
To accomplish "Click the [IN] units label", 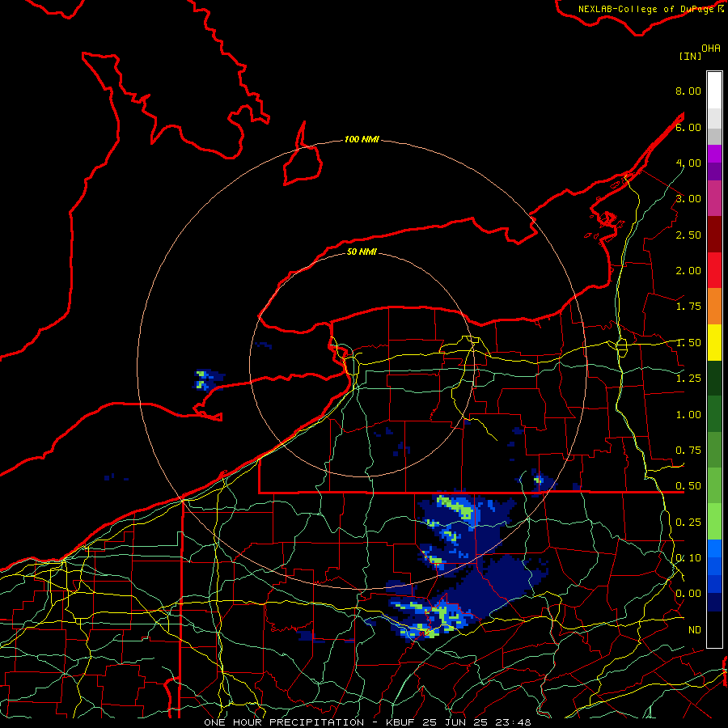I will click(690, 56).
